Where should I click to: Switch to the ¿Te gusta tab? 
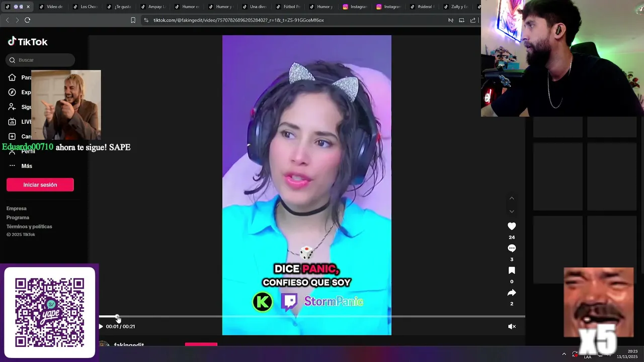[x=118, y=7]
